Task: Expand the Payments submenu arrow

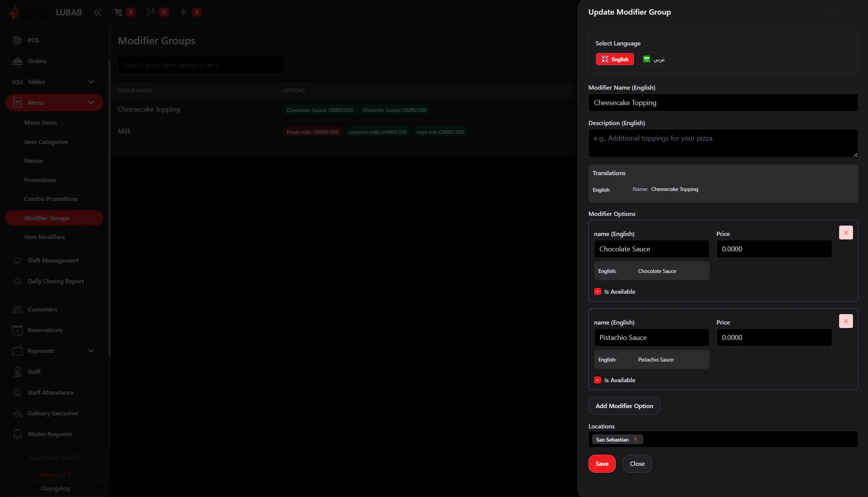Action: tap(91, 351)
